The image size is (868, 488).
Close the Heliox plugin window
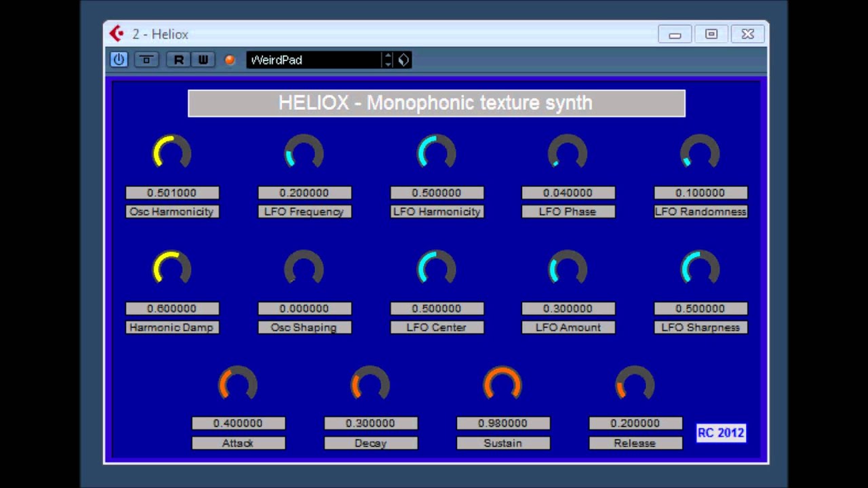pos(748,34)
